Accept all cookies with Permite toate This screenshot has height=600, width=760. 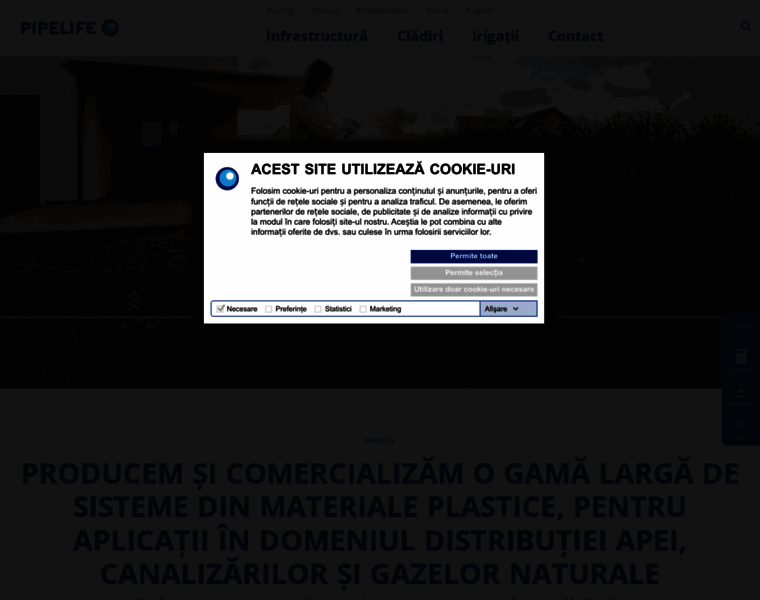point(474,256)
